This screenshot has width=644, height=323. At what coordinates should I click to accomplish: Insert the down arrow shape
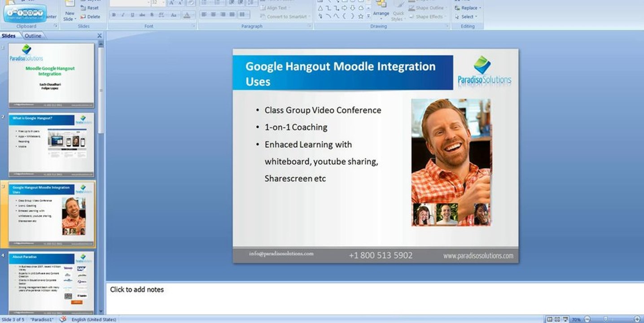[x=352, y=8]
